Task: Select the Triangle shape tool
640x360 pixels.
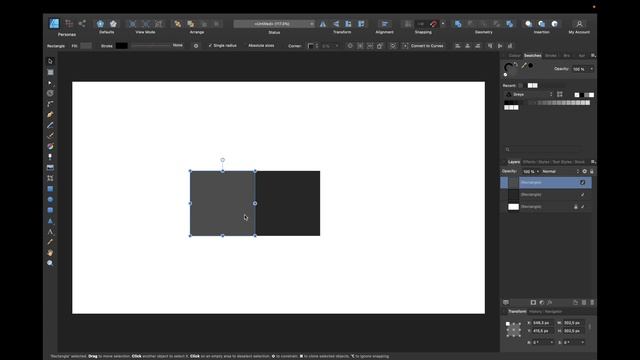Action: point(51,221)
